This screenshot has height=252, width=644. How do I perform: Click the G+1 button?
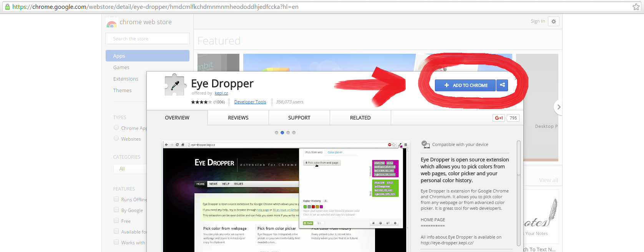click(499, 118)
